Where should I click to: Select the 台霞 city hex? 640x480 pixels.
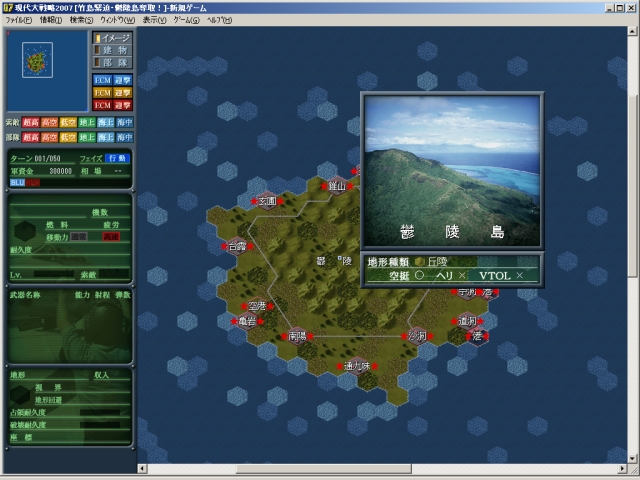237,247
